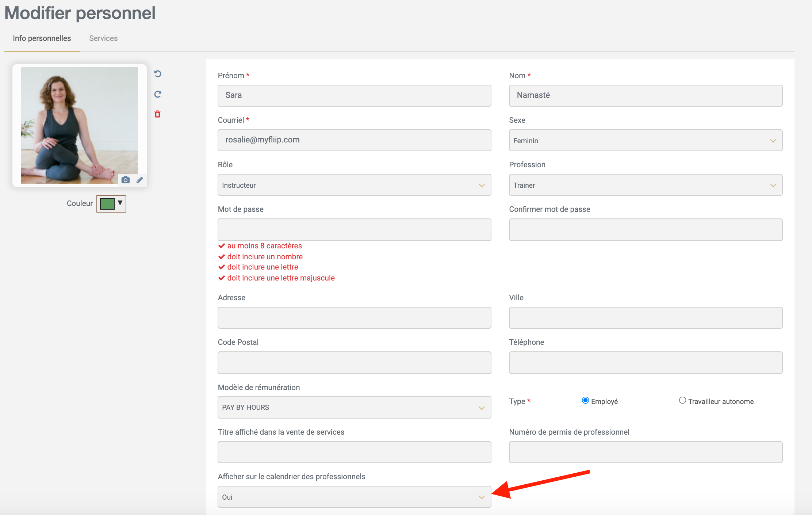Open the Profession dropdown showing Trainer
Image resolution: width=812 pixels, height=515 pixels.
(x=646, y=185)
